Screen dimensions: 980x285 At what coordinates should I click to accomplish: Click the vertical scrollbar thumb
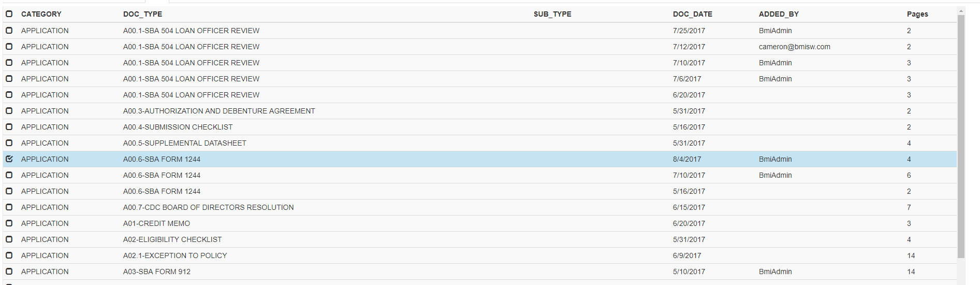[961, 136]
